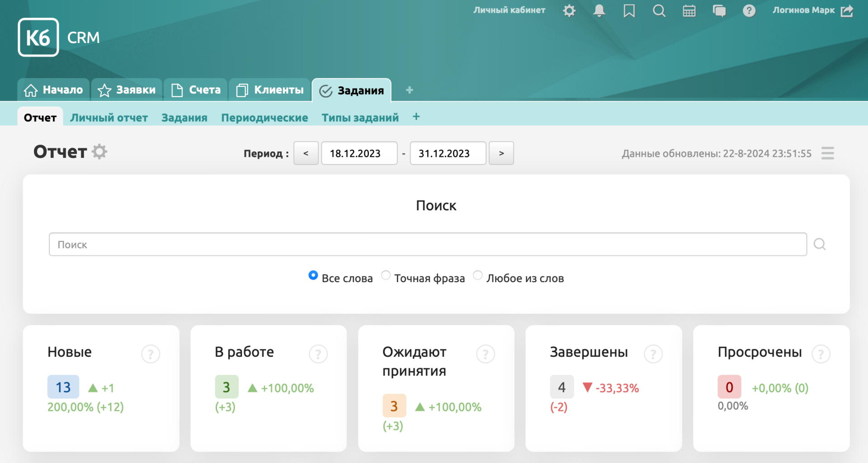
Task: Open notifications bell icon
Action: (x=599, y=10)
